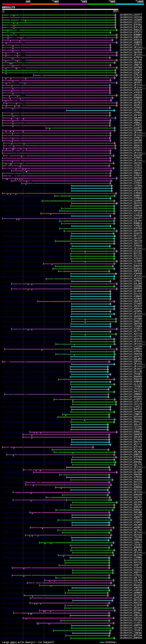The width and height of the screenshot is (146, 644).
Task: Click the UniRef100_C6TBA4 label
Action: 131,186
